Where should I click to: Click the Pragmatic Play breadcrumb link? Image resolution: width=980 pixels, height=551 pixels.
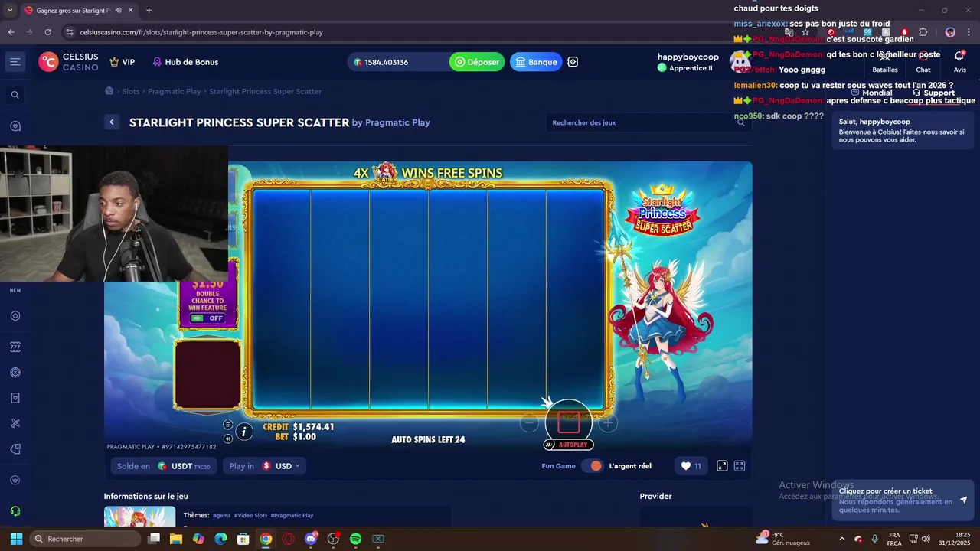point(175,91)
